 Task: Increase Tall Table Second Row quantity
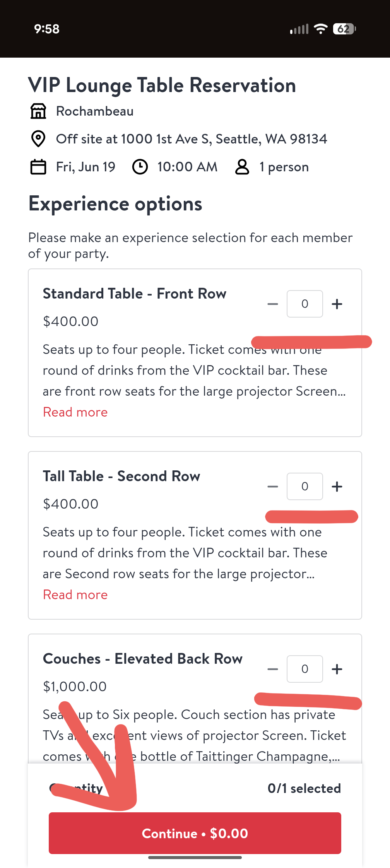click(x=337, y=487)
